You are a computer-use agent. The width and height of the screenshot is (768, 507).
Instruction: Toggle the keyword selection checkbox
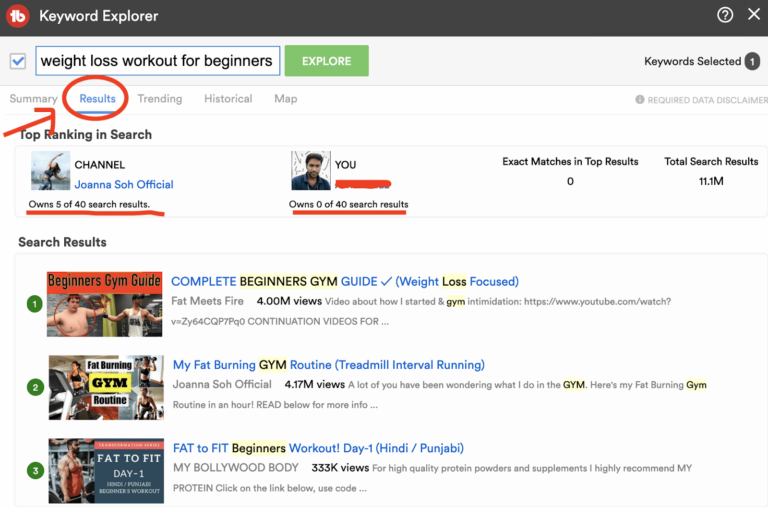coord(18,61)
